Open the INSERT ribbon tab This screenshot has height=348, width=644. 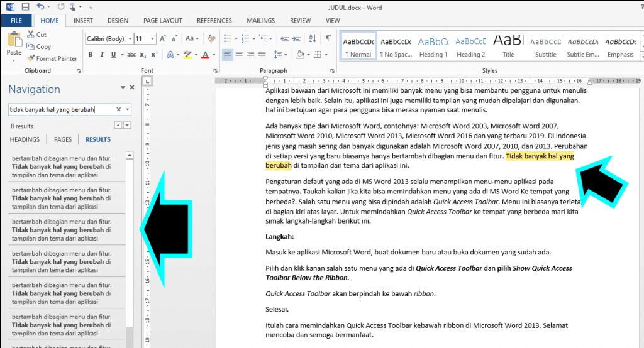click(83, 21)
